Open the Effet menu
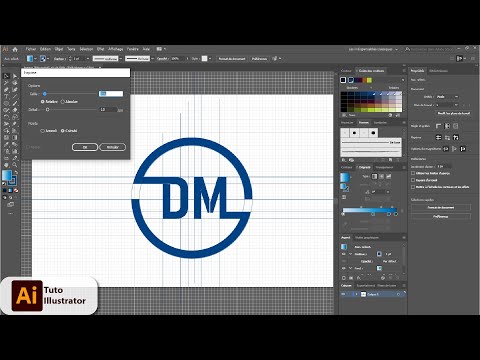 tap(100, 49)
